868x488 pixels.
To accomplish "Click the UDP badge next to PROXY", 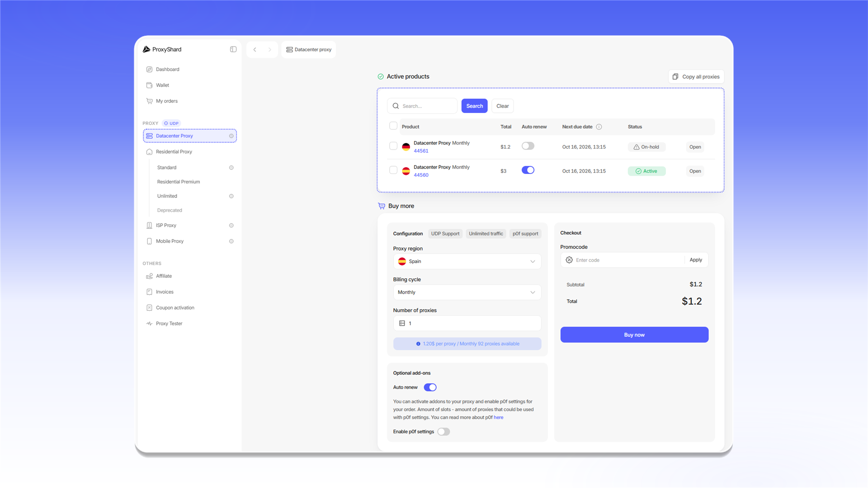I will 171,123.
